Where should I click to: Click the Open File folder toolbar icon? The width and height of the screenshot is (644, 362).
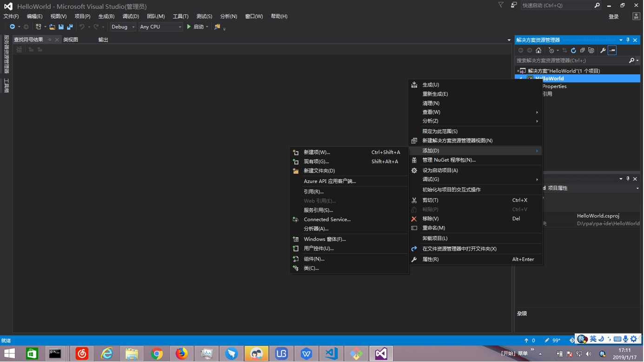(x=52, y=27)
